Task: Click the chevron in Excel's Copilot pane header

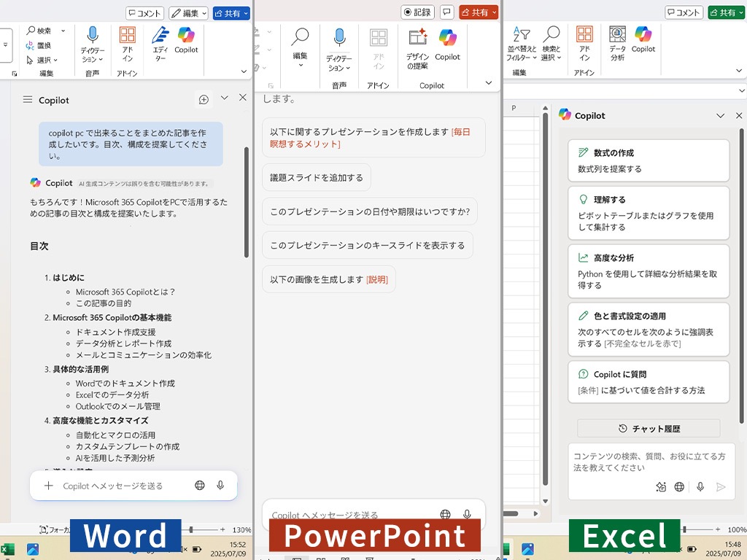Action: tap(720, 116)
